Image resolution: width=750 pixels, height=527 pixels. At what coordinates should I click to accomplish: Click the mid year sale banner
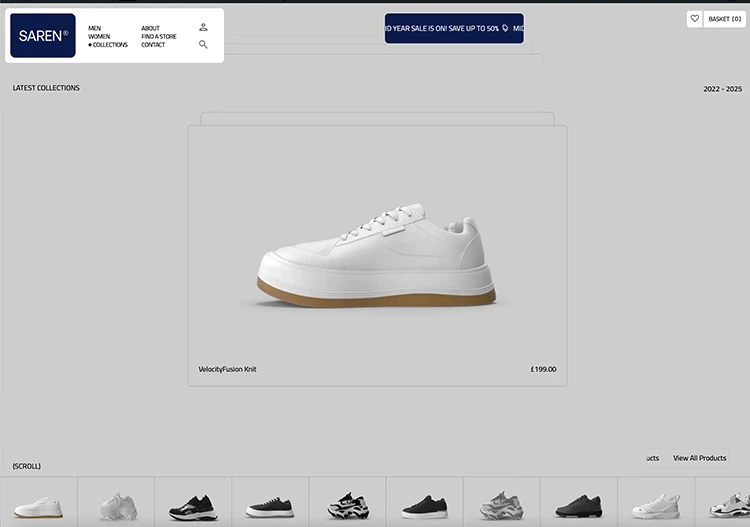click(454, 29)
